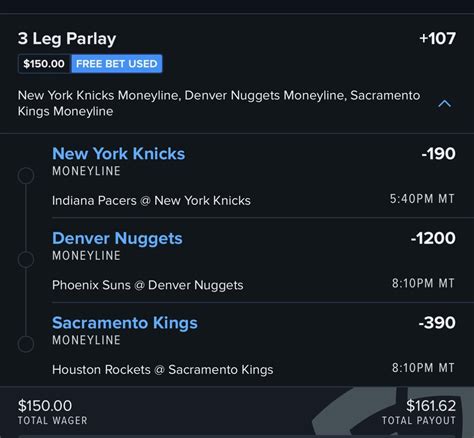Select the 3 Leg Parlay title
This screenshot has width=474, height=438.
click(x=67, y=39)
